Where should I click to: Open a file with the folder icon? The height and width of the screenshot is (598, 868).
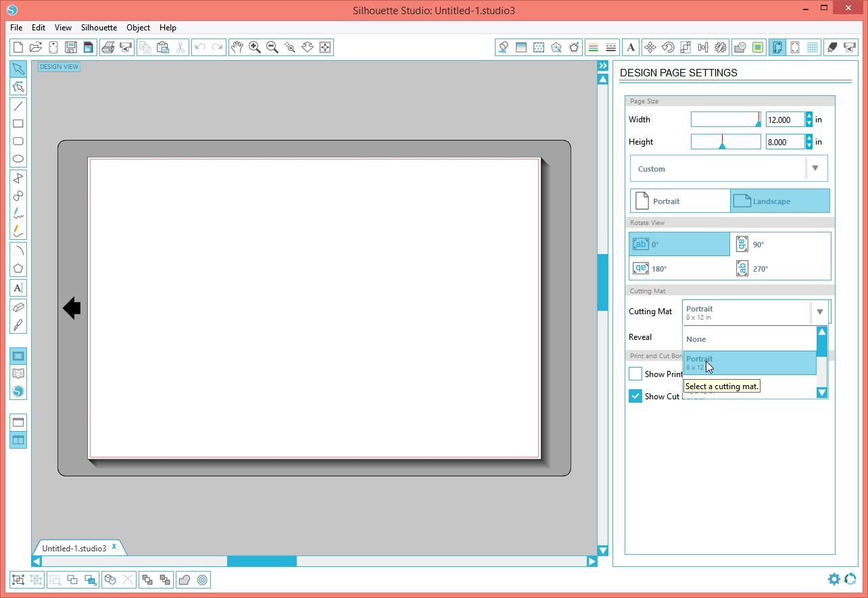(x=36, y=47)
